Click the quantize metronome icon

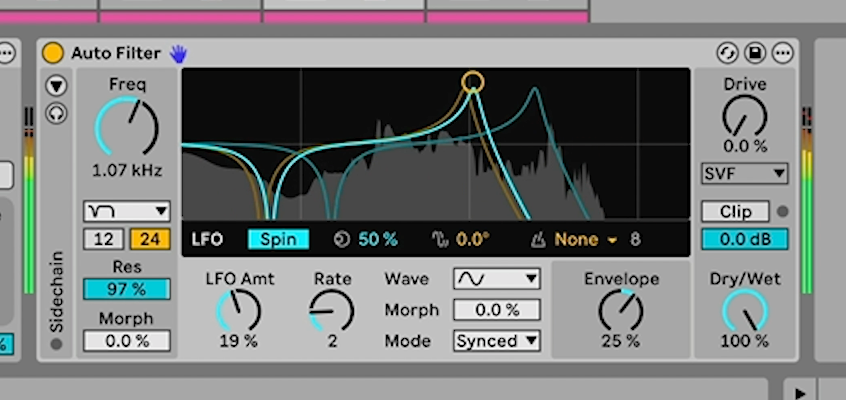pos(538,239)
